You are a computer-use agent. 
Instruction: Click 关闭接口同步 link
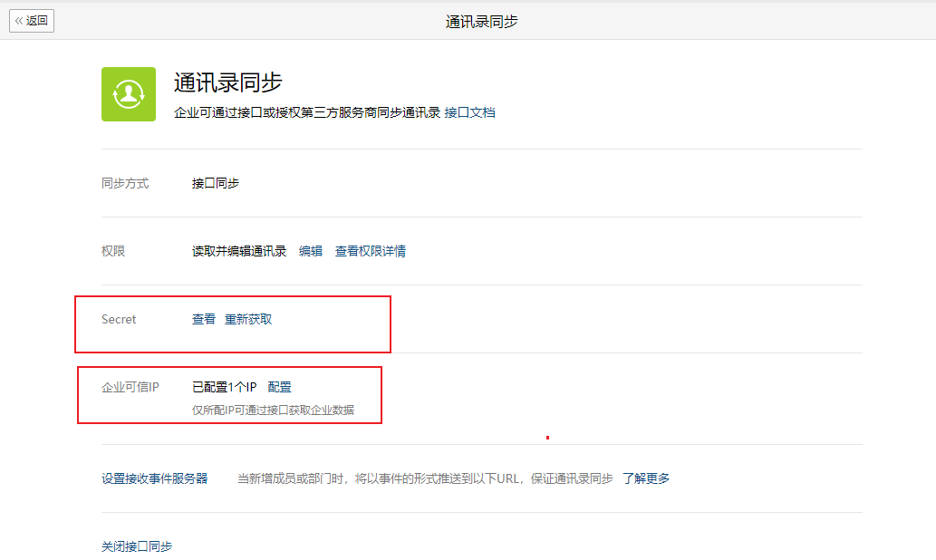137,546
